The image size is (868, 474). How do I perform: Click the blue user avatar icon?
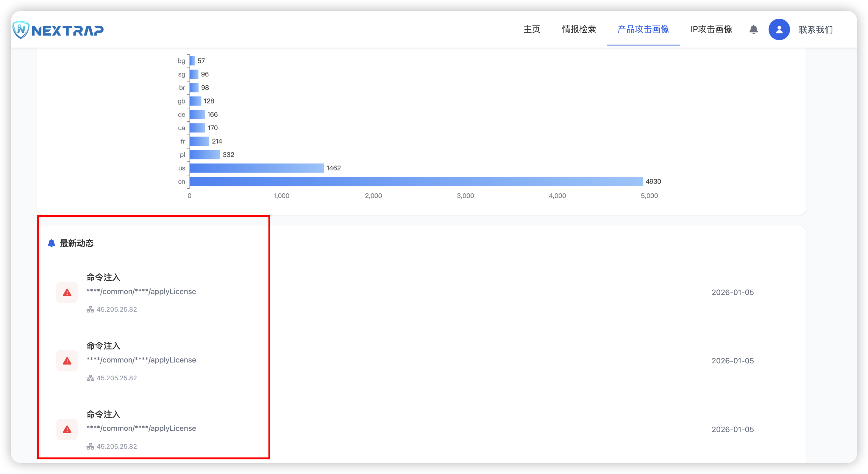(x=779, y=30)
